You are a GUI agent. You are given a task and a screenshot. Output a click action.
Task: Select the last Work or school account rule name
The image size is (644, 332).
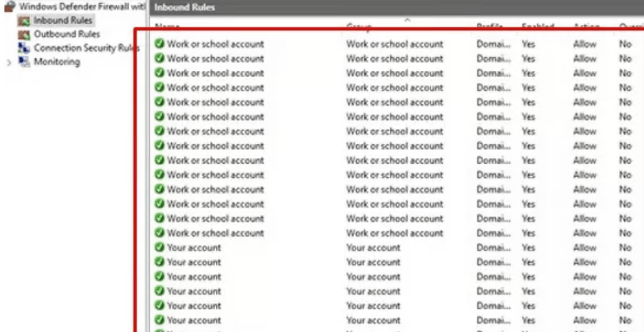(x=215, y=233)
